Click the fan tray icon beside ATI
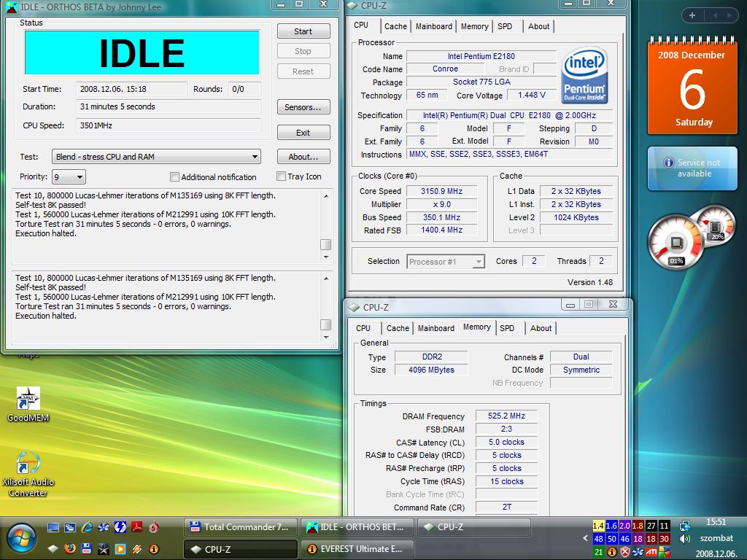The height and width of the screenshot is (560, 747). pyautogui.click(x=638, y=552)
